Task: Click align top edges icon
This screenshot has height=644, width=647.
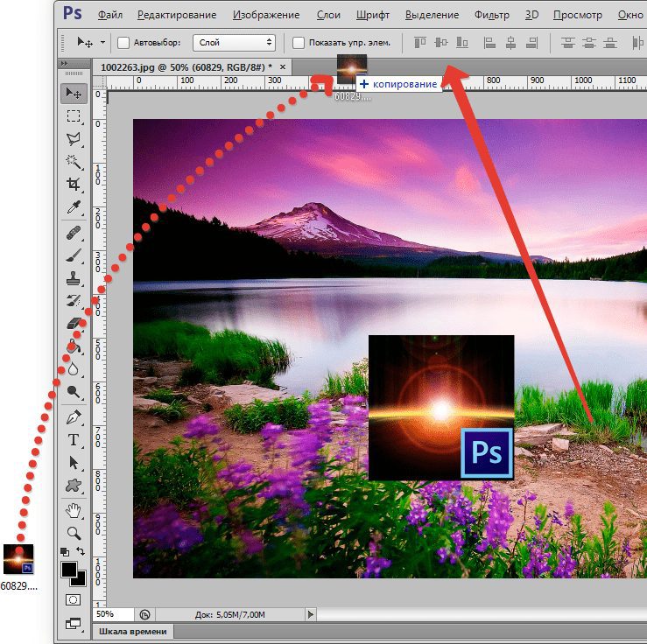Action: click(420, 43)
